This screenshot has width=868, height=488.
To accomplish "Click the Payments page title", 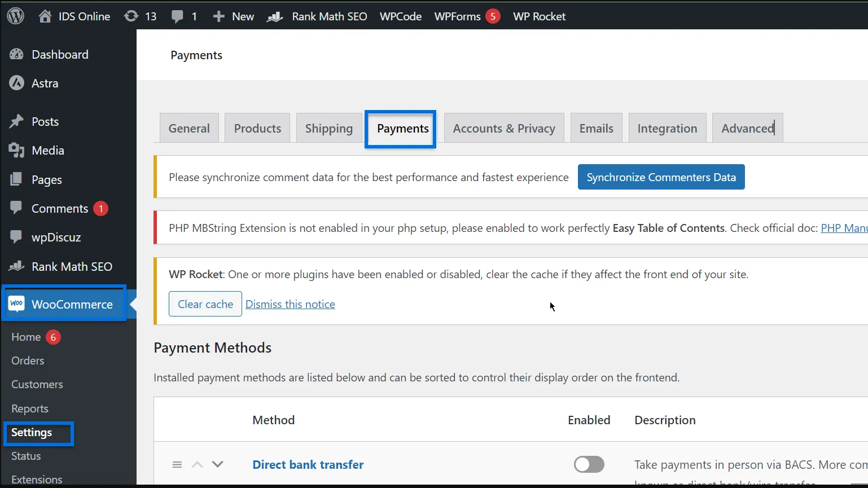I will click(x=196, y=55).
